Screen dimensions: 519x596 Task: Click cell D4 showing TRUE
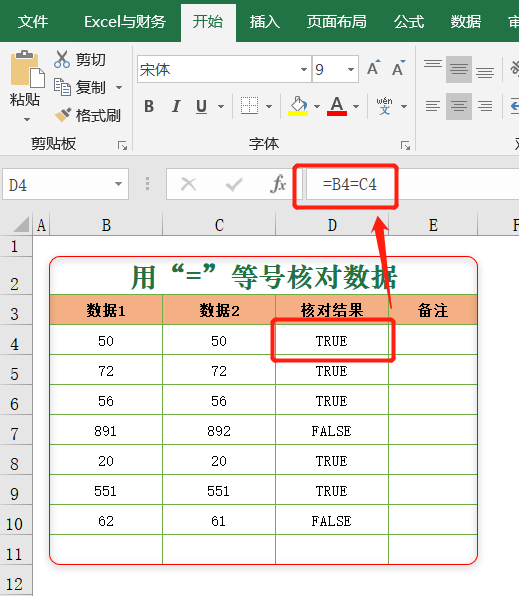click(x=332, y=341)
